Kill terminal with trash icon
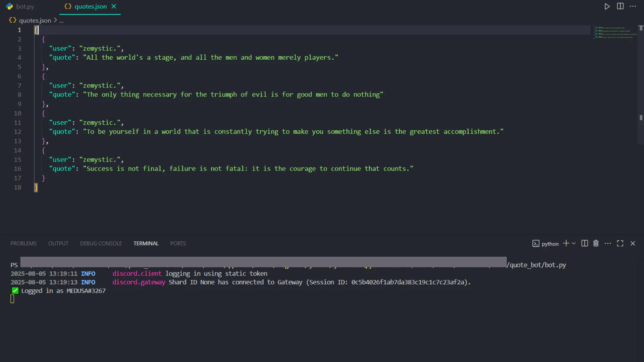This screenshot has width=644, height=362. point(596,243)
